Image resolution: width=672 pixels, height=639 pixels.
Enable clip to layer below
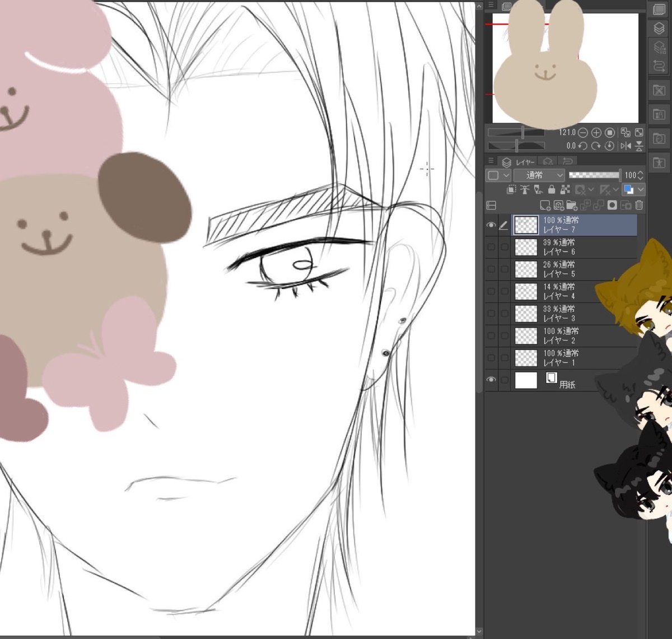pos(511,189)
